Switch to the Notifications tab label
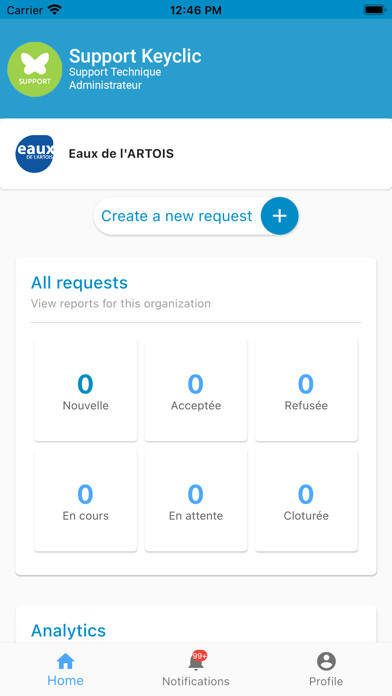This screenshot has height=696, width=392. point(196,681)
